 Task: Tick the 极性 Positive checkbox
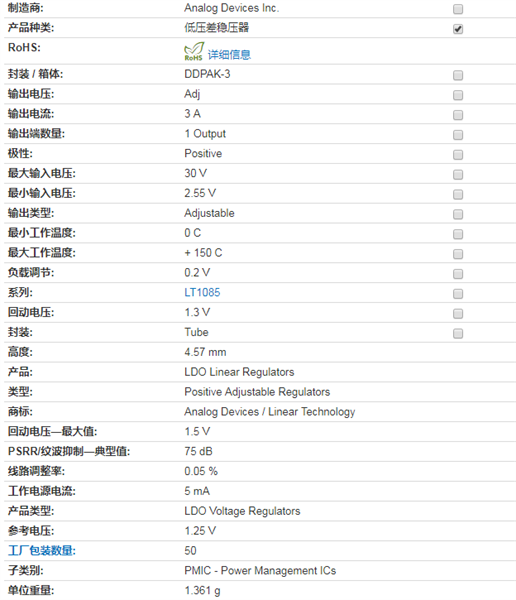[x=458, y=155]
